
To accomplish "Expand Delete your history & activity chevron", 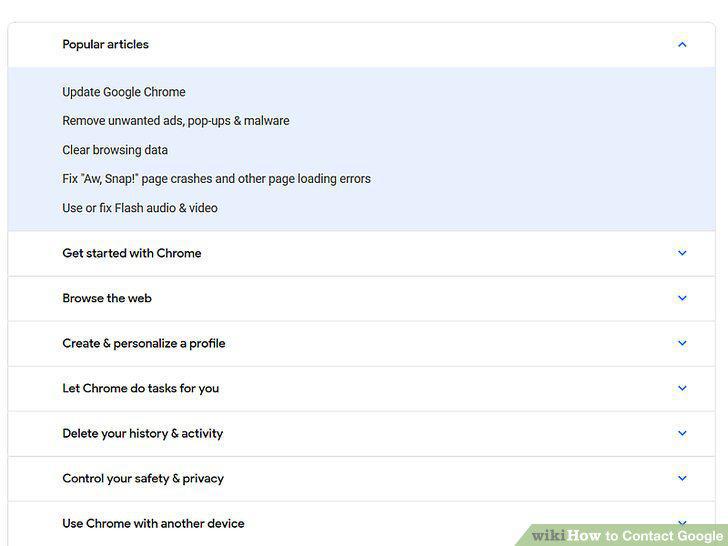I will [682, 433].
